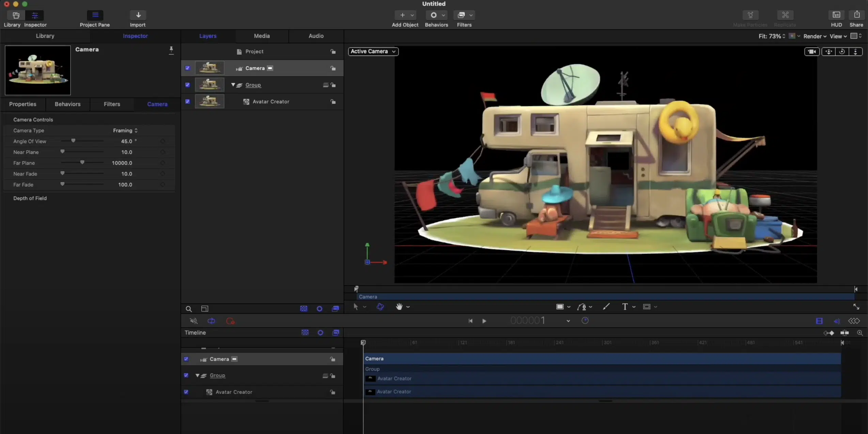868x434 pixels.
Task: Open the Render view dropdown
Action: [x=814, y=36]
